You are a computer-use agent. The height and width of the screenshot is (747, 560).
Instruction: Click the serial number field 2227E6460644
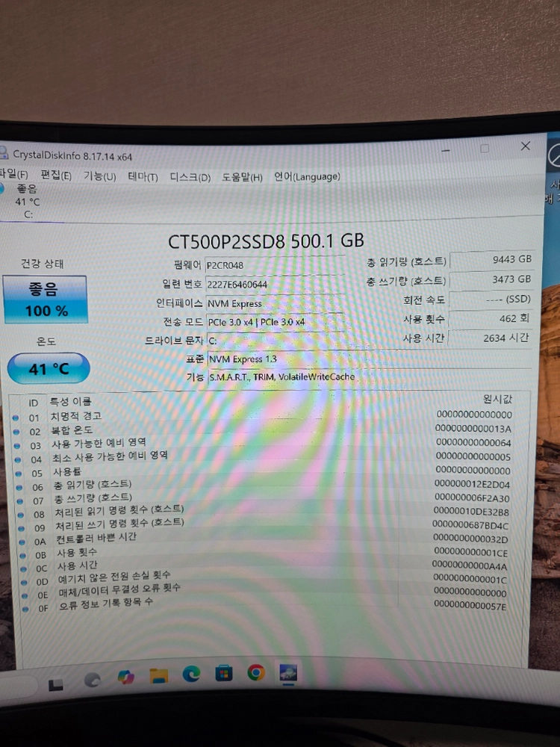coord(275,284)
